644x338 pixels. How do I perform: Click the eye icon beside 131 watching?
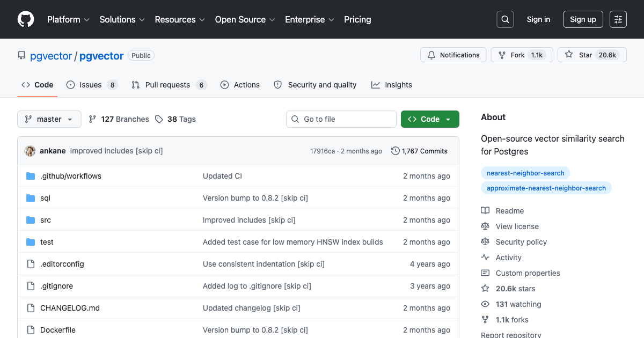[485, 304]
